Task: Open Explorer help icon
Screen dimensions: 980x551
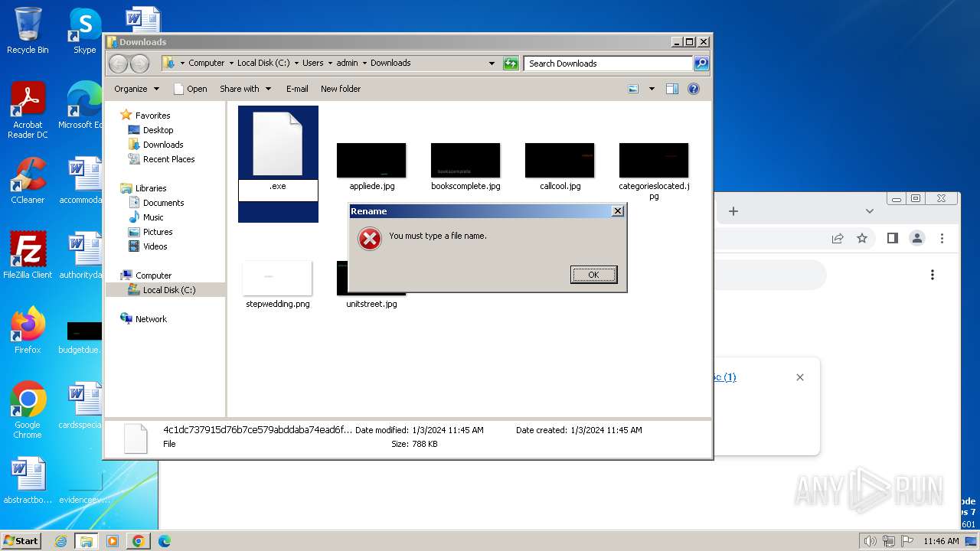Action: click(x=694, y=89)
